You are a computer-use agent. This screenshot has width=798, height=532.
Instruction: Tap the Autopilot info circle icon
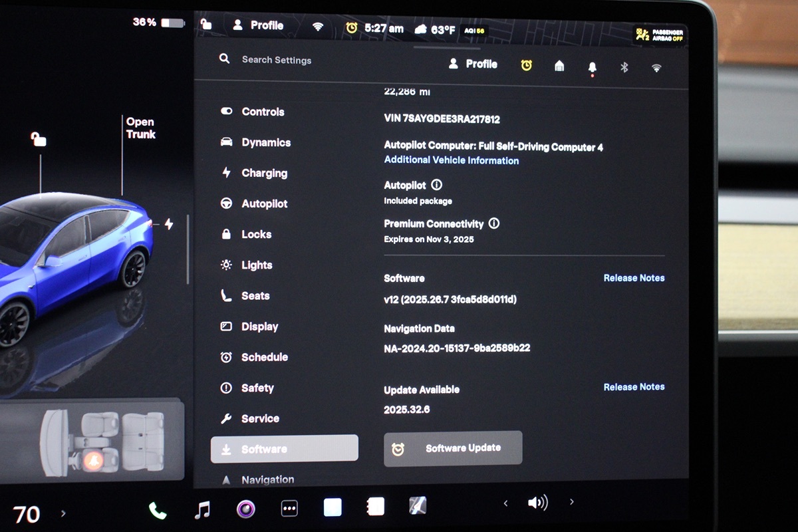(437, 185)
